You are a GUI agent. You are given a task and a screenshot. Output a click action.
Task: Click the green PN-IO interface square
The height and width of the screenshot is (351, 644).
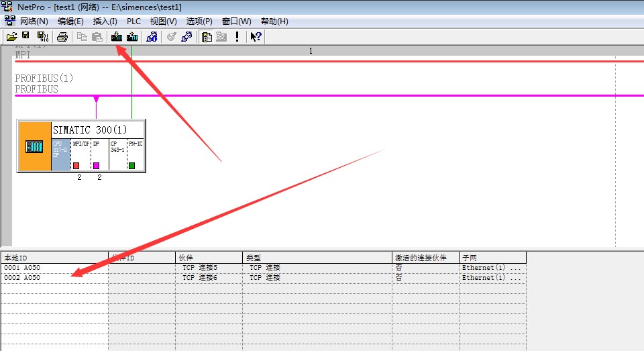click(132, 166)
